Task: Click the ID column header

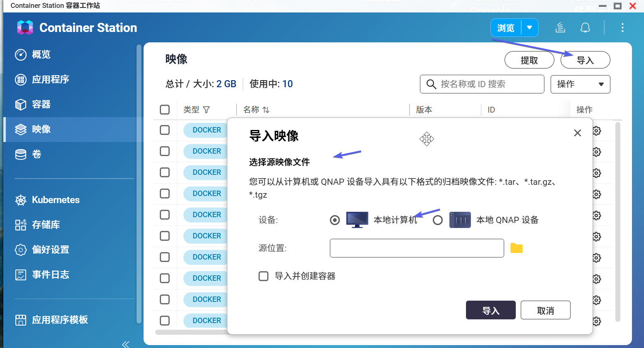Action: tap(491, 110)
